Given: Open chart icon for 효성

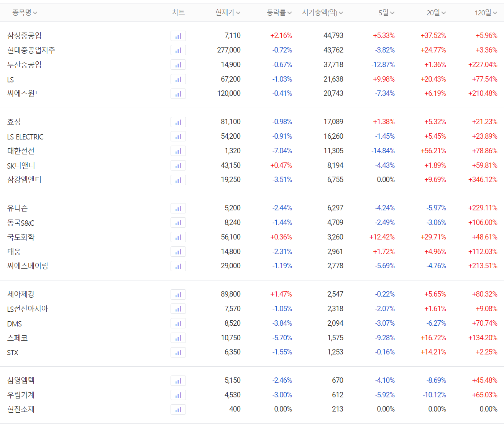Looking at the screenshot, I should point(178,122).
